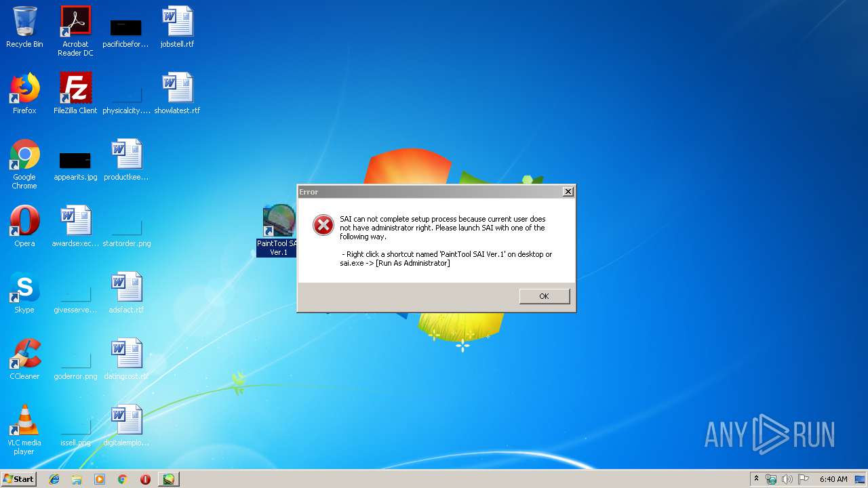Open network status tray icon
This screenshot has width=868, height=488.
pyautogui.click(x=771, y=479)
